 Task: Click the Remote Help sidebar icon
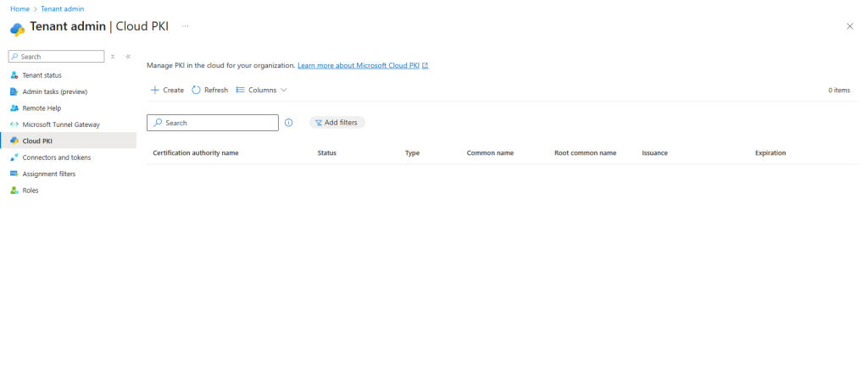[14, 108]
